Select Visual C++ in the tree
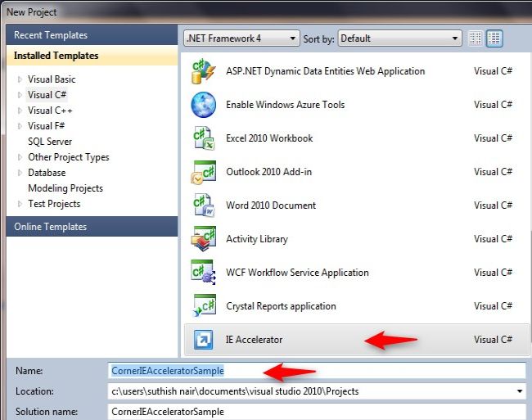Screen dimensions: 532x420 click(x=50, y=111)
